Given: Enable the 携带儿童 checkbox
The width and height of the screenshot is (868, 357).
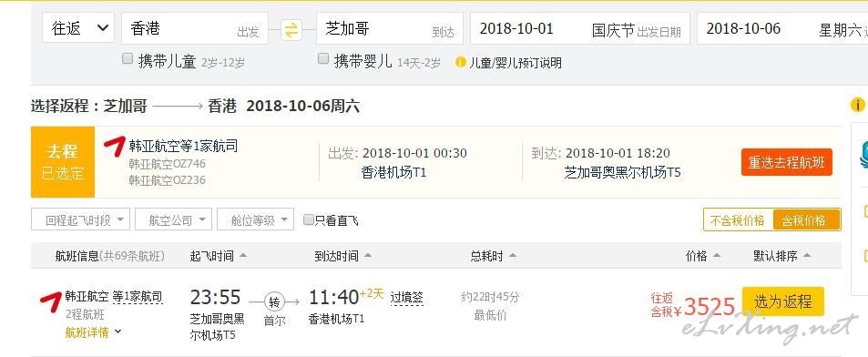Looking at the screenshot, I should pos(128,59).
